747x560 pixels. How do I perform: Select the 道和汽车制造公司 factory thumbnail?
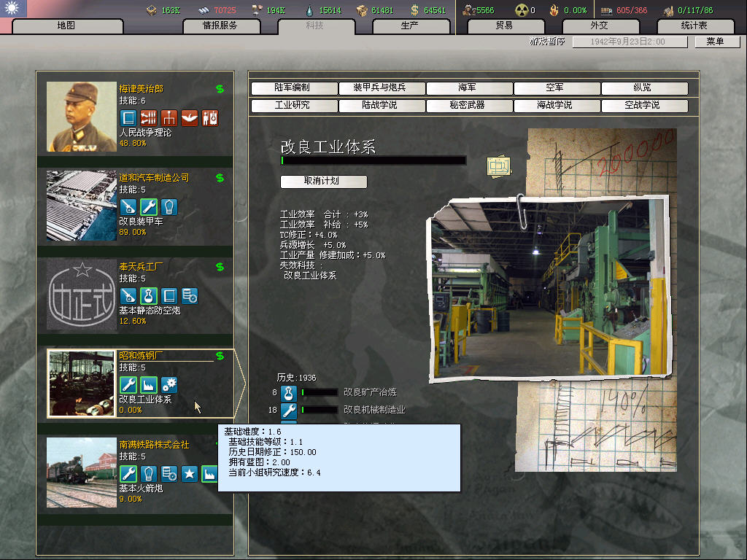click(82, 206)
